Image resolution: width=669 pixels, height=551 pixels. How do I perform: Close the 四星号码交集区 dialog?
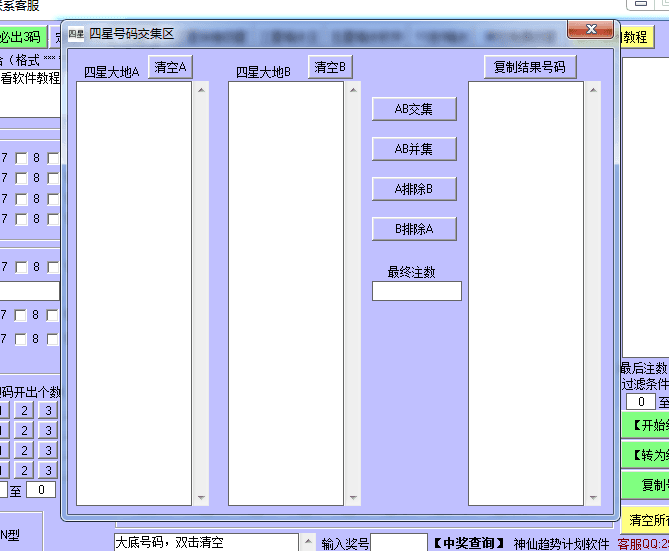pos(590,31)
